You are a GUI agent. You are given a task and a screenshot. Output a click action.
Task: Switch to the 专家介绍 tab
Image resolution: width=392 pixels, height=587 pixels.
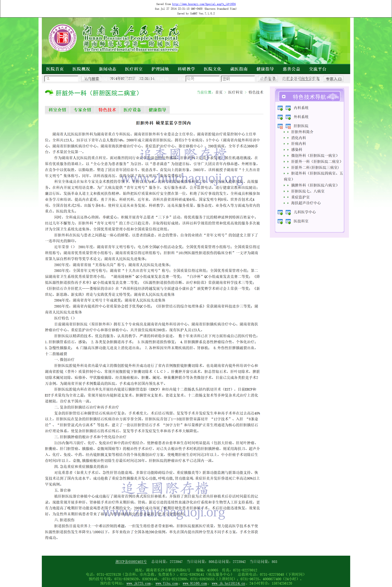click(x=82, y=110)
